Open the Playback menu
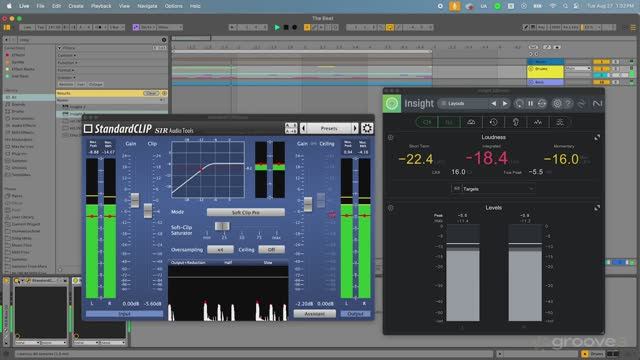Viewport: 640px width, 360px height. (101, 6)
